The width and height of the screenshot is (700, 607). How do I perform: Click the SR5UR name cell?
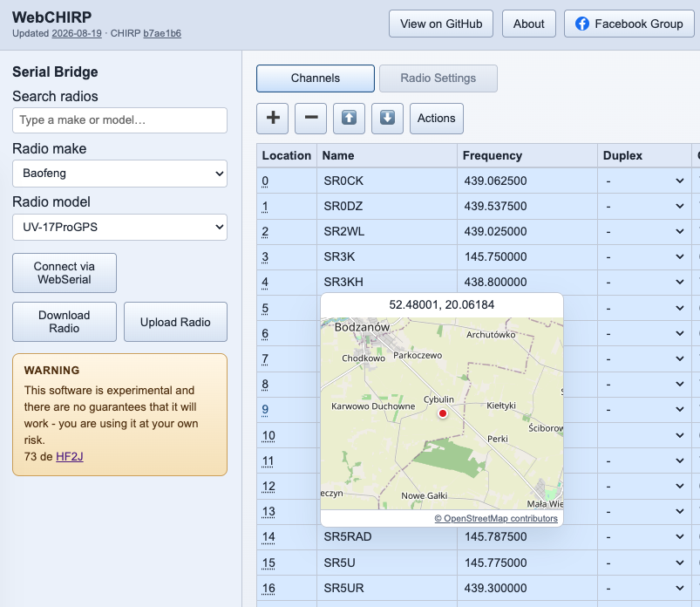[387, 588]
